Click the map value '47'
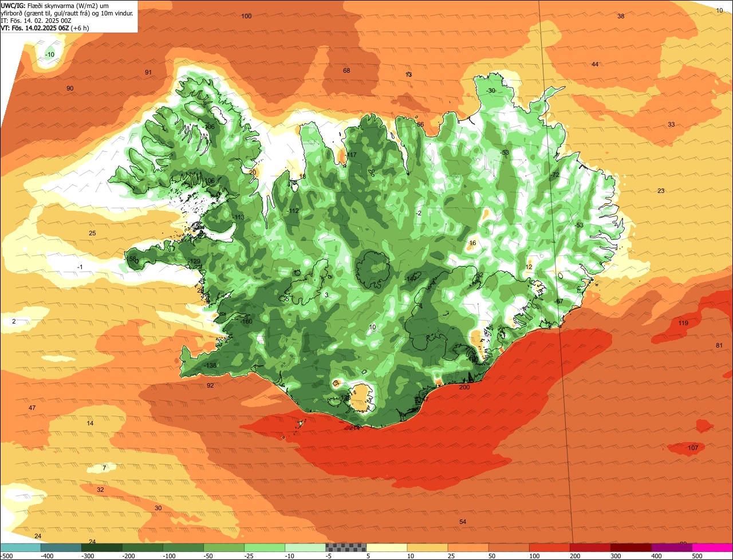Image resolution: width=733 pixels, height=560 pixels. pos(32,408)
